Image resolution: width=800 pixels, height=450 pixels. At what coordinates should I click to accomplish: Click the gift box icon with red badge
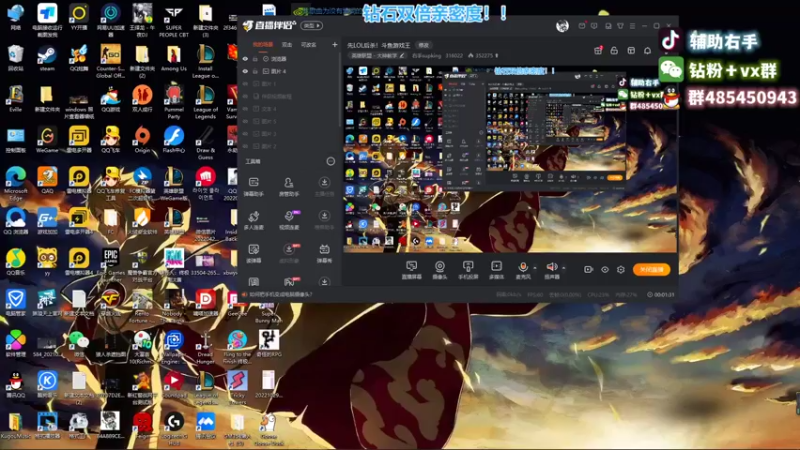tap(598, 50)
